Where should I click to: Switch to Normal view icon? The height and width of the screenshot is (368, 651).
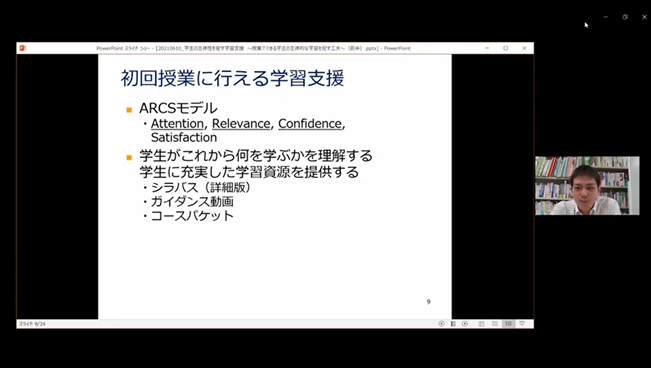coord(481,324)
